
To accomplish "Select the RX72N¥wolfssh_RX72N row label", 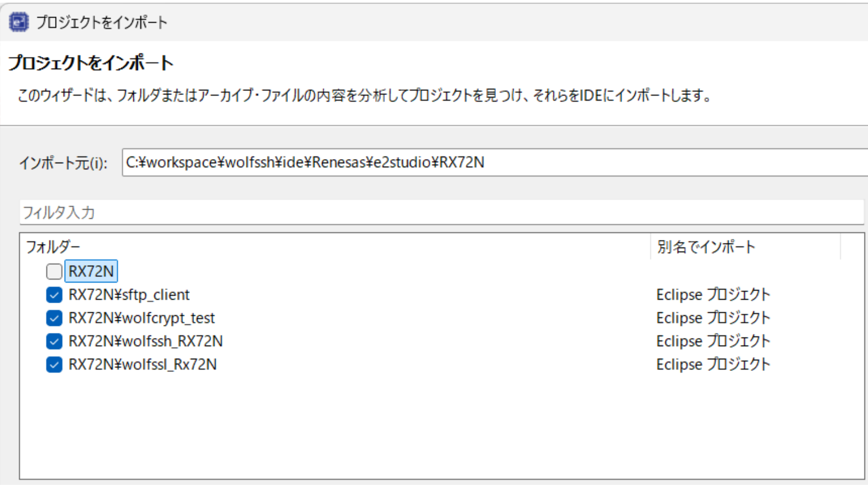I will pos(145,341).
